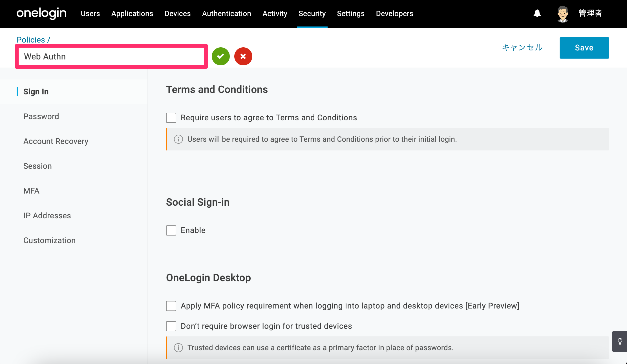Open the Settings menu
This screenshot has width=627, height=364.
351,14
